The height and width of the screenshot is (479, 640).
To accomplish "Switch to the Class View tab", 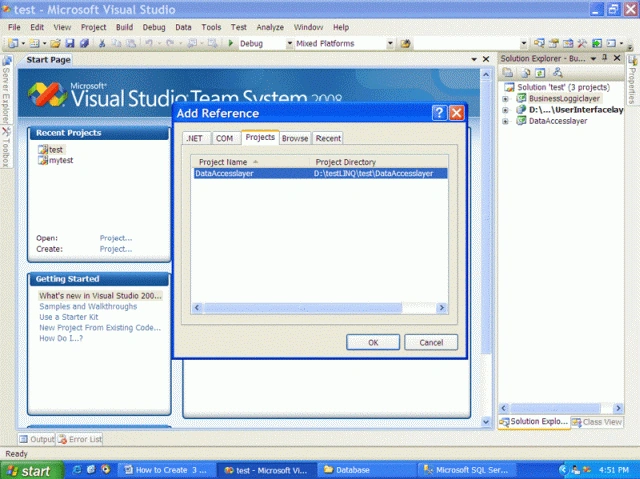I will coord(597,422).
